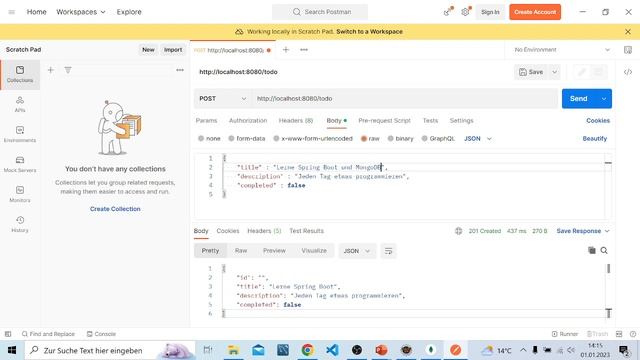Click the plus icon to create a collection
The image size is (640, 360).
pos(51,70)
